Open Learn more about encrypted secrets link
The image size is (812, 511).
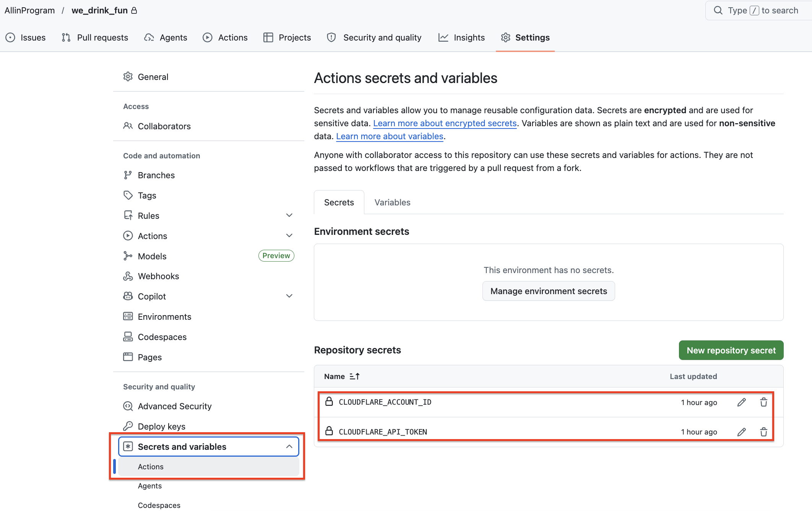click(445, 123)
